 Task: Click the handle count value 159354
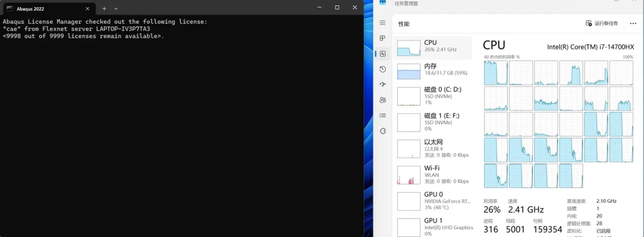pos(547,230)
